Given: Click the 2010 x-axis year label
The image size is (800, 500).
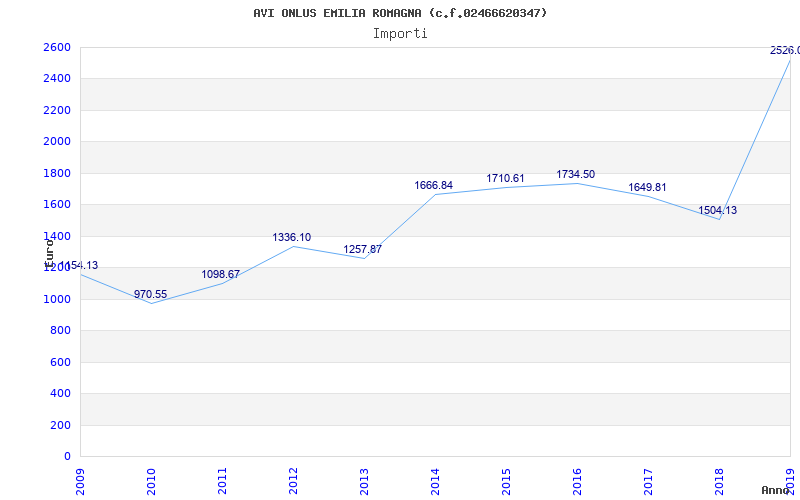Looking at the screenshot, I should (151, 481).
